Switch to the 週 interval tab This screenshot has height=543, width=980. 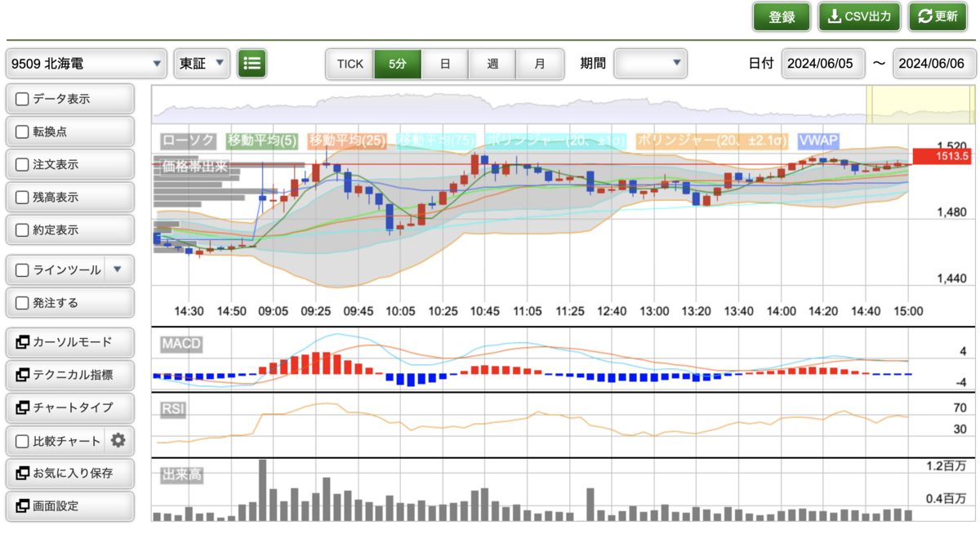click(x=492, y=64)
